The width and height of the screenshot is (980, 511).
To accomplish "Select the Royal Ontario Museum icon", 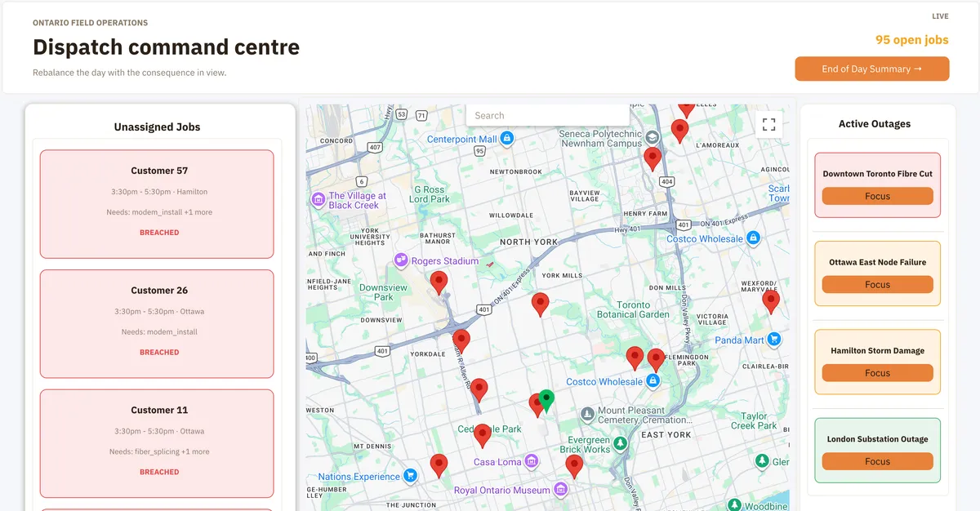I will pyautogui.click(x=560, y=490).
